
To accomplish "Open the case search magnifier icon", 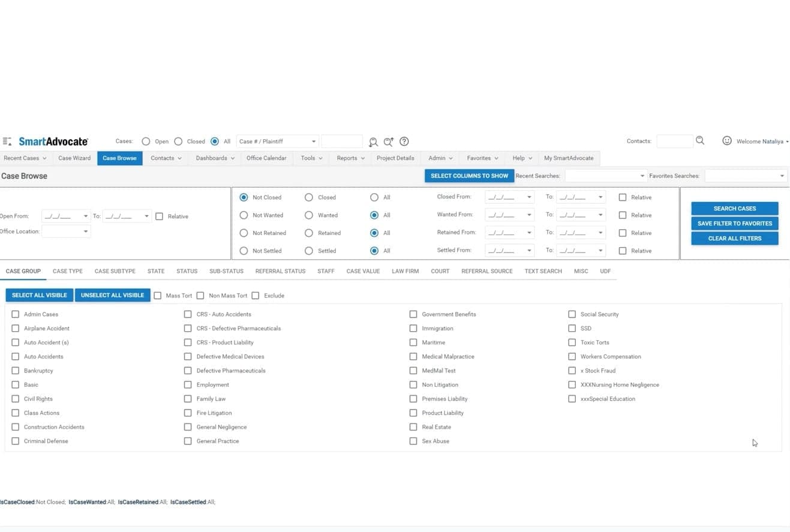I will [373, 141].
